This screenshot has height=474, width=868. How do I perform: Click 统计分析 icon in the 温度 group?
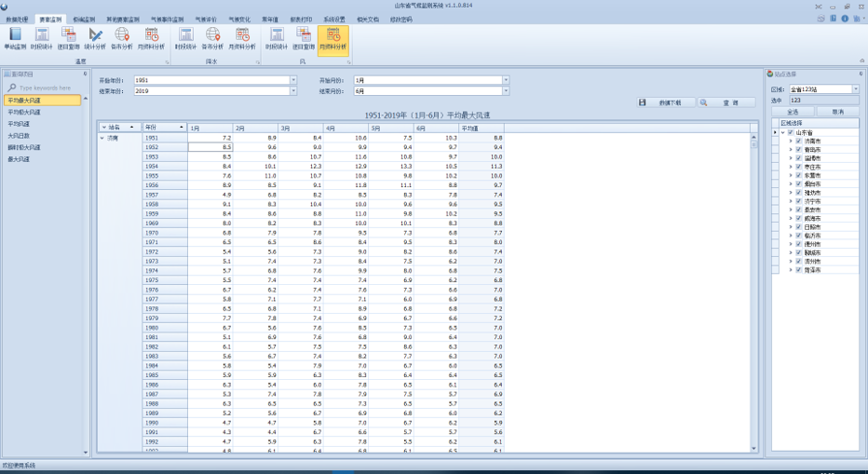(x=95, y=38)
